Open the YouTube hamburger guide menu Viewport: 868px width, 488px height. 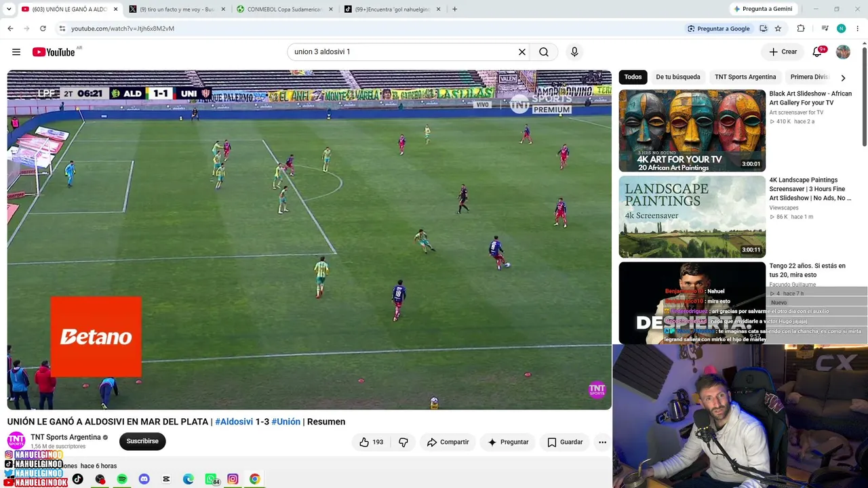tap(16, 52)
